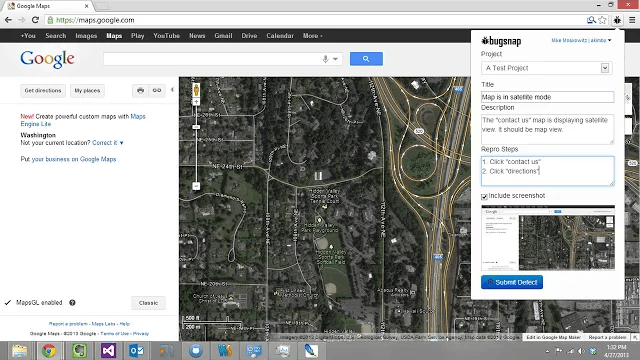Open Outlook from the taskbar

[x=136, y=351]
